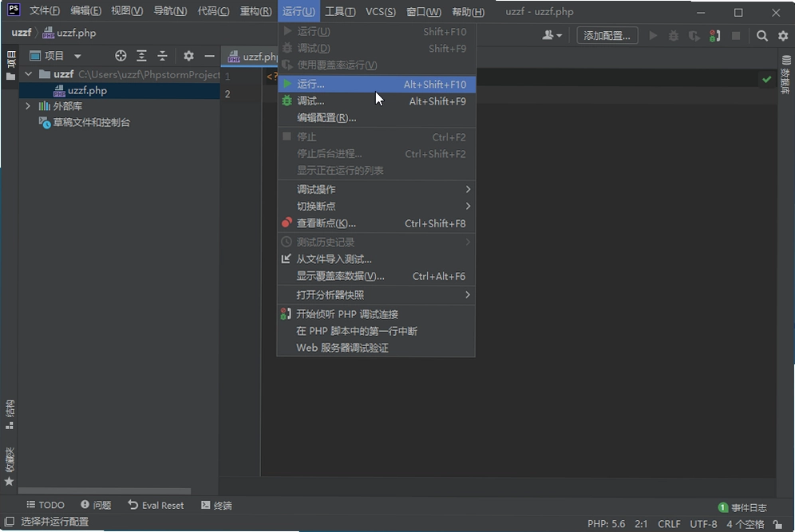The image size is (795, 532).
Task: Click the toolbar Run play icon
Action: click(653, 35)
